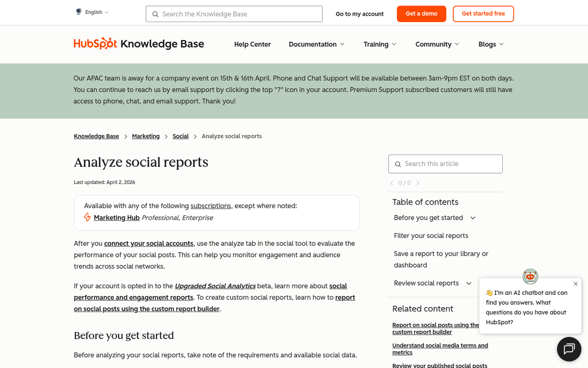Click the HubSpot Knowledge Base logo
Image resolution: width=588 pixels, height=368 pixels.
tap(139, 44)
